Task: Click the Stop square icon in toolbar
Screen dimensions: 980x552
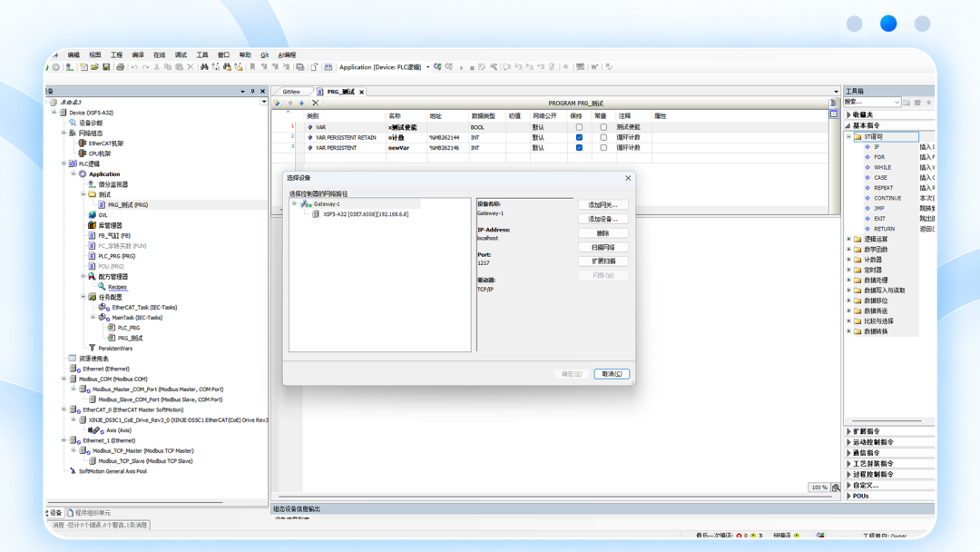Action: (x=472, y=67)
